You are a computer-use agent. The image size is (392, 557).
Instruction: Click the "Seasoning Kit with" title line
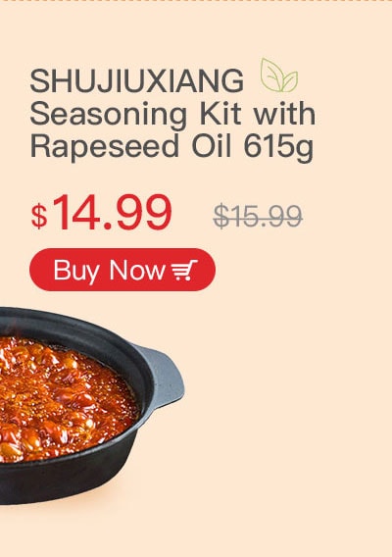(x=172, y=114)
